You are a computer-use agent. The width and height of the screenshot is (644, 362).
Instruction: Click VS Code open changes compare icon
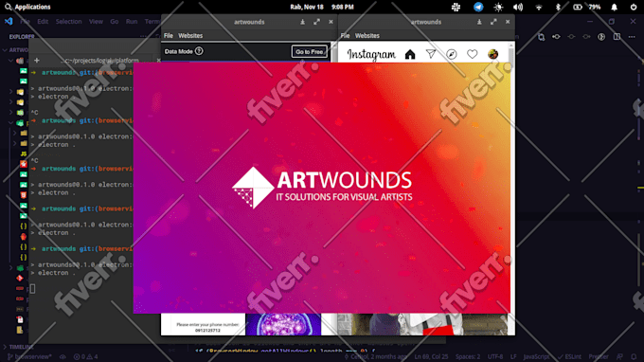click(x=541, y=37)
